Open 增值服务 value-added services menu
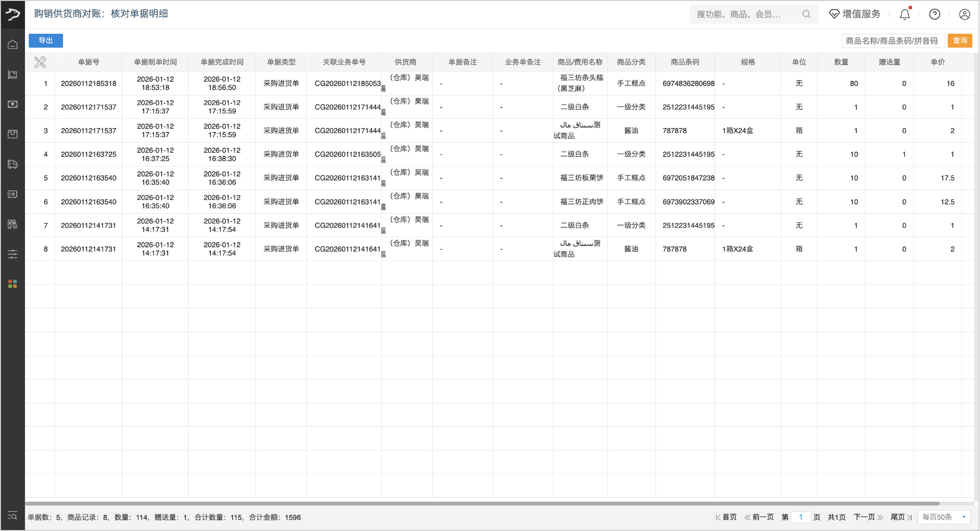Screen dimensions: 980x531 tap(855, 14)
